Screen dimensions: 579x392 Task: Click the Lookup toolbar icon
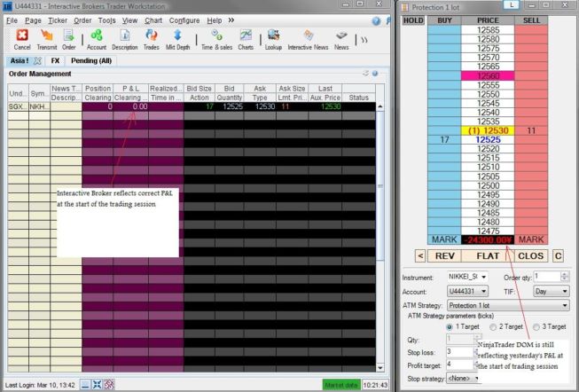(x=273, y=40)
